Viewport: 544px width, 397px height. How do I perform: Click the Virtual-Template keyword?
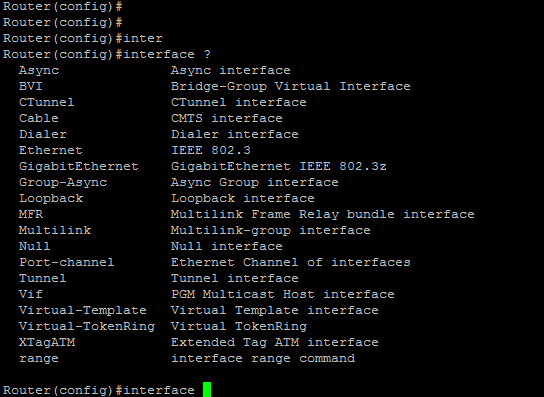click(x=83, y=310)
